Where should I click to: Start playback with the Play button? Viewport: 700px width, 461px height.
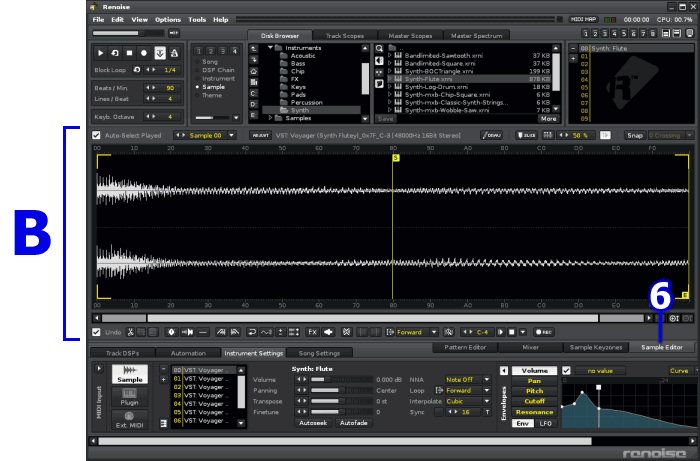[x=100, y=53]
